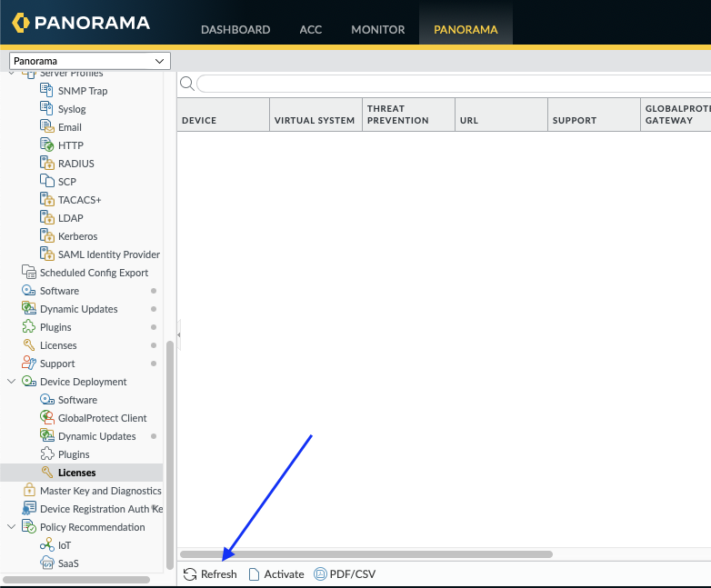This screenshot has height=588, width=711.
Task: Open the Panorama context dropdown
Action: 90,61
